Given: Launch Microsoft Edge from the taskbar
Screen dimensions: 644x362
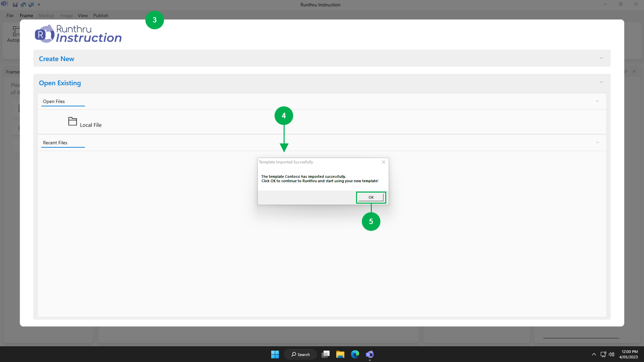Looking at the screenshot, I should (x=355, y=354).
